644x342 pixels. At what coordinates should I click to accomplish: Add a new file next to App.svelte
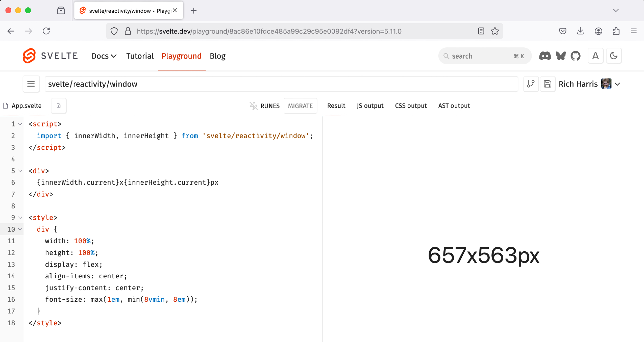pos(59,106)
